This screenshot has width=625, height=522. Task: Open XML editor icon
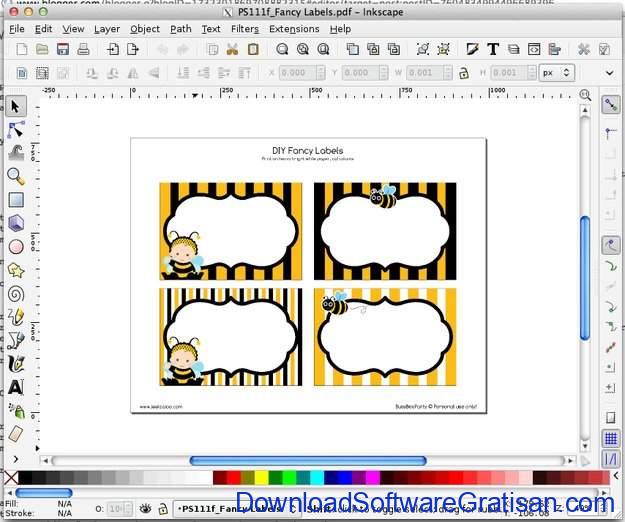pyautogui.click(x=534, y=49)
